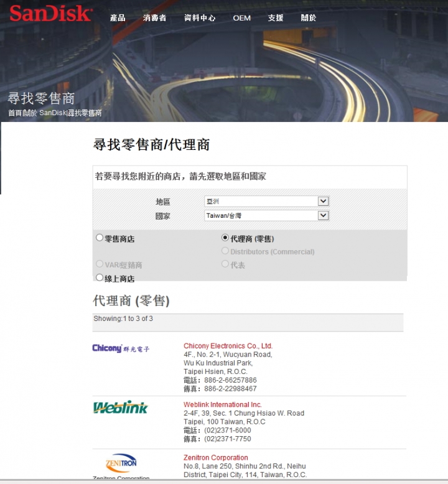Open the 資料中心 menu
The width and height of the screenshot is (448, 484).
point(200,18)
